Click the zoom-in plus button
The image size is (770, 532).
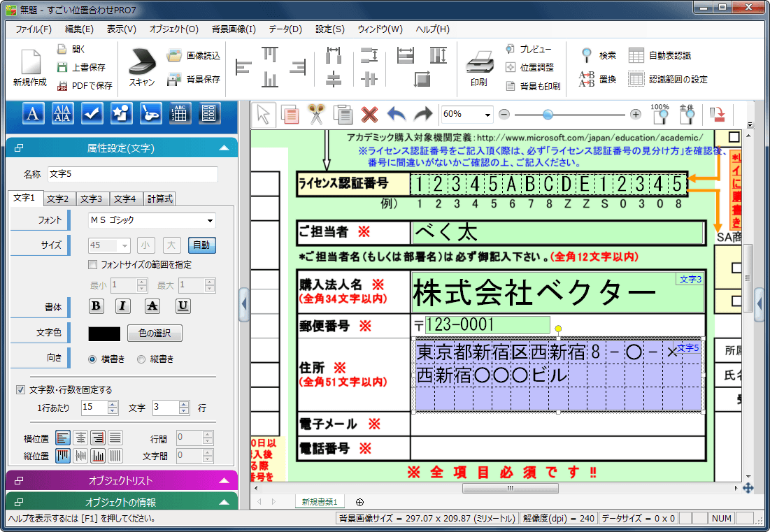636,115
